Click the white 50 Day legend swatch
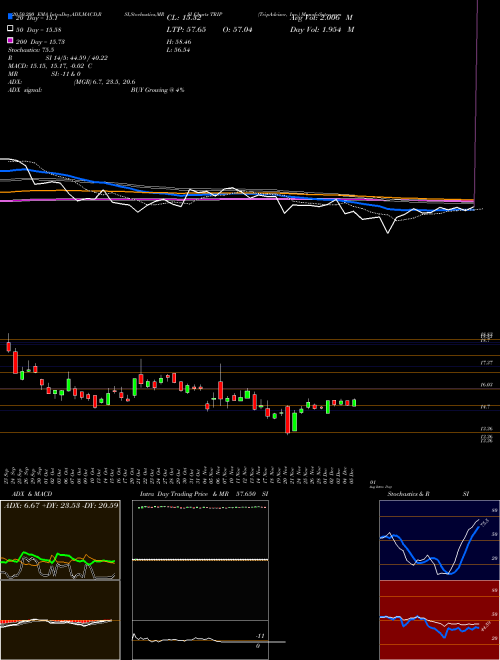 click(10, 29)
